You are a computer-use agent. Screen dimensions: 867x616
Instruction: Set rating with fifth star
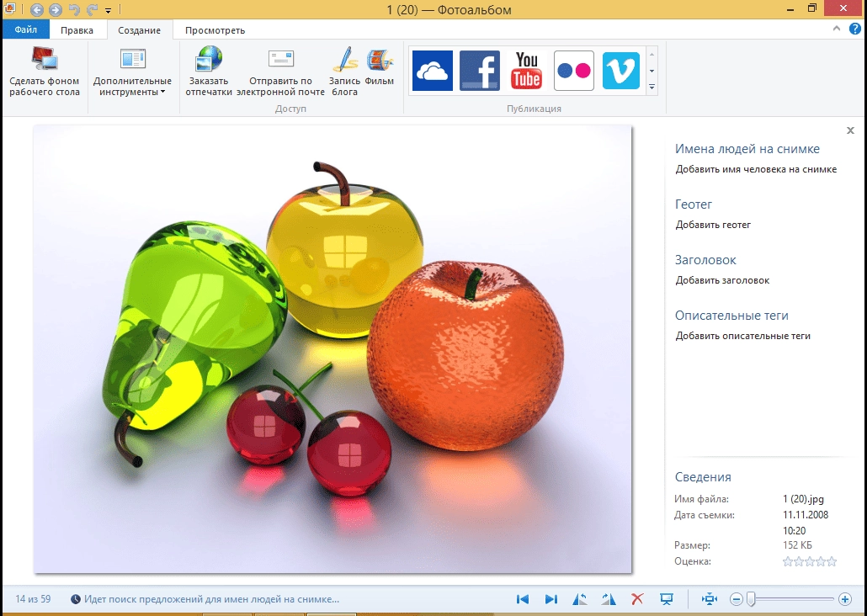tap(832, 562)
